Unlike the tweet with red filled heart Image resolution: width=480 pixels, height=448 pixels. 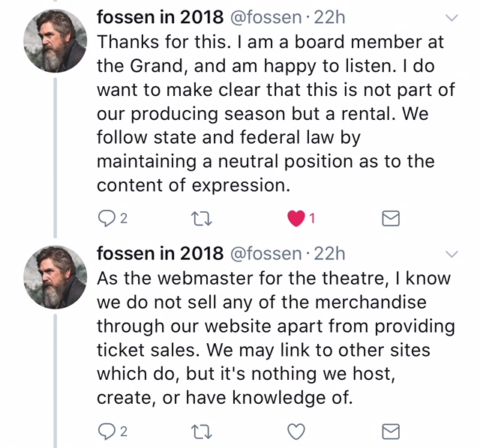point(297,219)
